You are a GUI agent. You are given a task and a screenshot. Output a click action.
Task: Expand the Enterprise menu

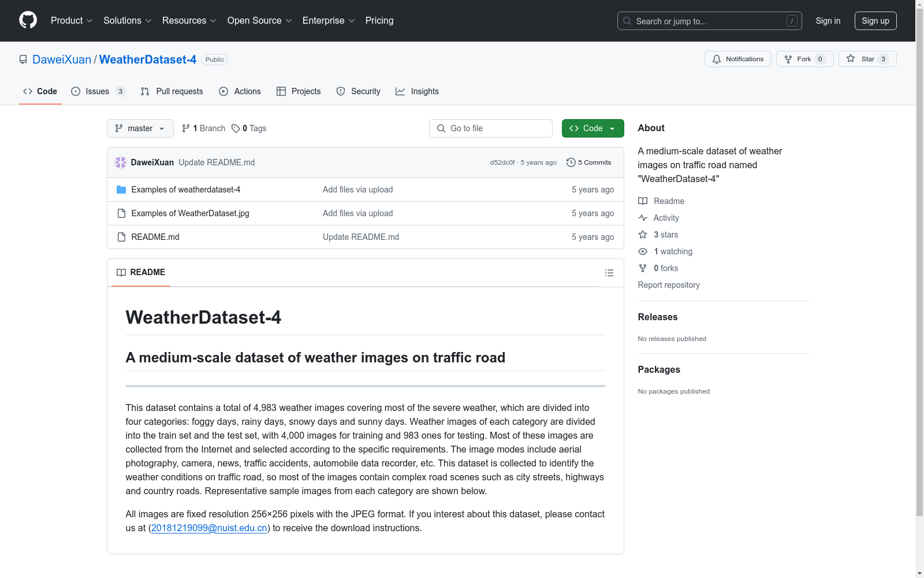[329, 20]
